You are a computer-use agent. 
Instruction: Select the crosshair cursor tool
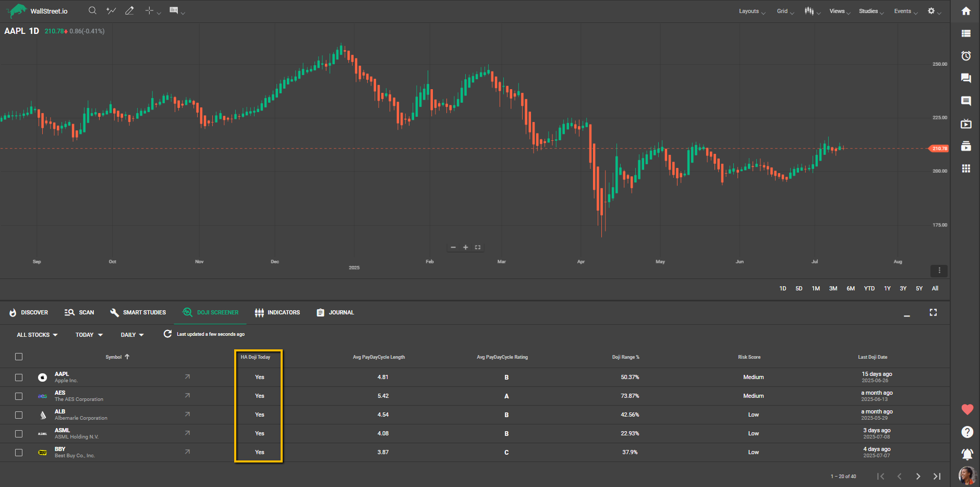point(149,10)
